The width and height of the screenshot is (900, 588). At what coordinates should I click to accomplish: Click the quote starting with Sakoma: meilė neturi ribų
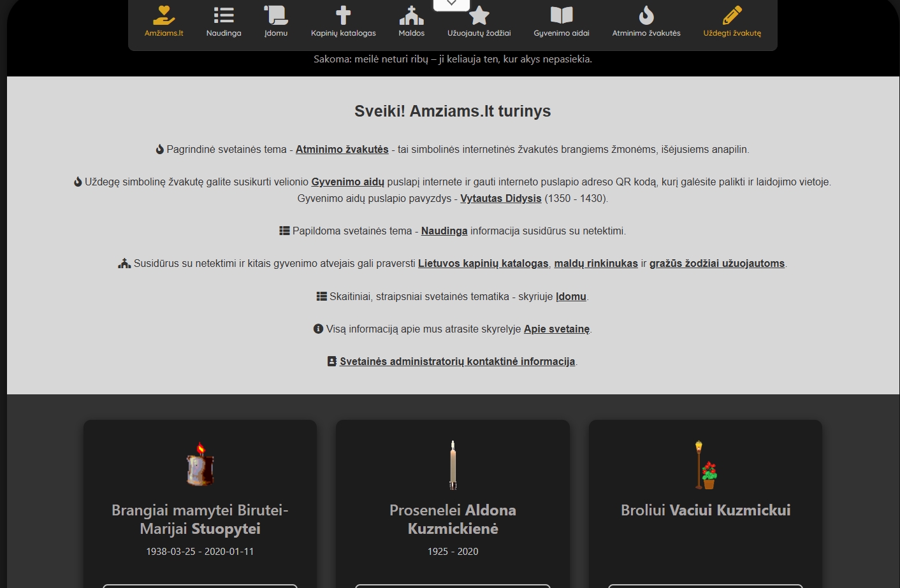coord(453,59)
